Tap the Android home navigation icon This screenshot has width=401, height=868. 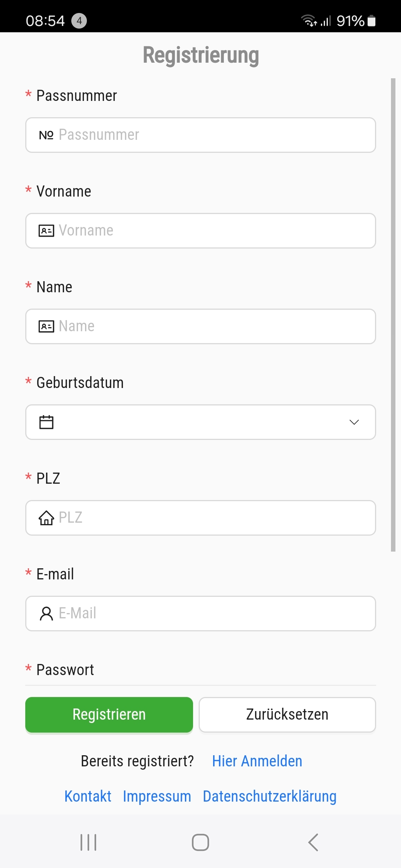[200, 842]
